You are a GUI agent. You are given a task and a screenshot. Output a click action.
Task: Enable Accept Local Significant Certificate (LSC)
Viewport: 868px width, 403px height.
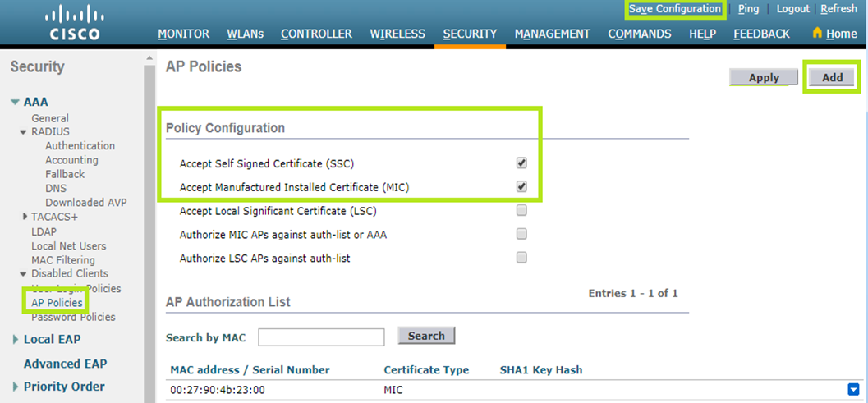[521, 210]
